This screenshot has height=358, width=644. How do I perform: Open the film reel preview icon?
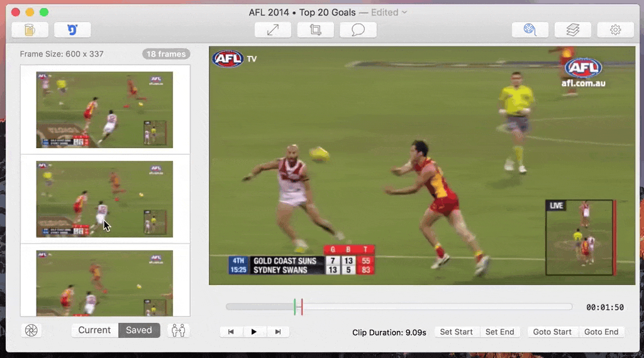(x=530, y=30)
